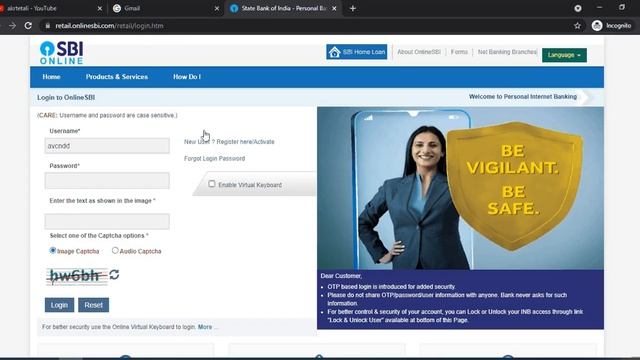Open the tab search dropdown icon
This screenshot has height=360, width=640.
pyautogui.click(x=578, y=8)
